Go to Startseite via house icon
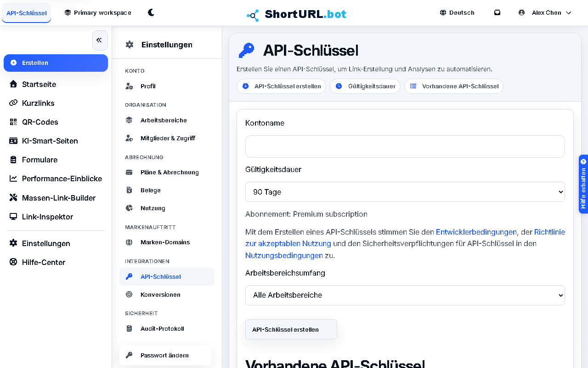The height and width of the screenshot is (368, 588). 13,84
